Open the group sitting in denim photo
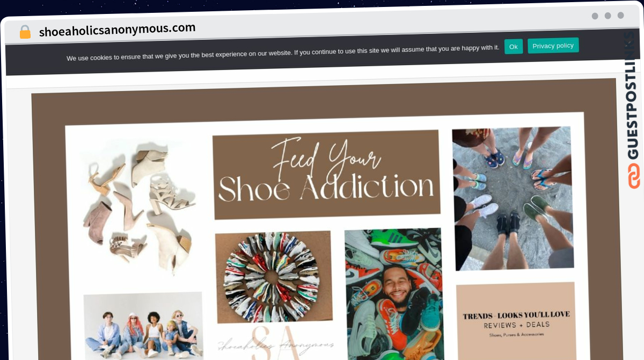Screen dimensions: 644x360 [x=143, y=326]
